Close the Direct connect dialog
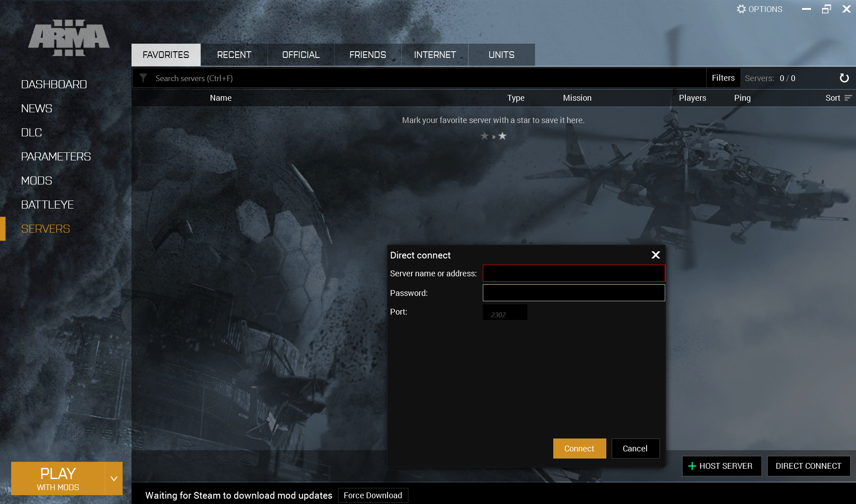 [655, 255]
